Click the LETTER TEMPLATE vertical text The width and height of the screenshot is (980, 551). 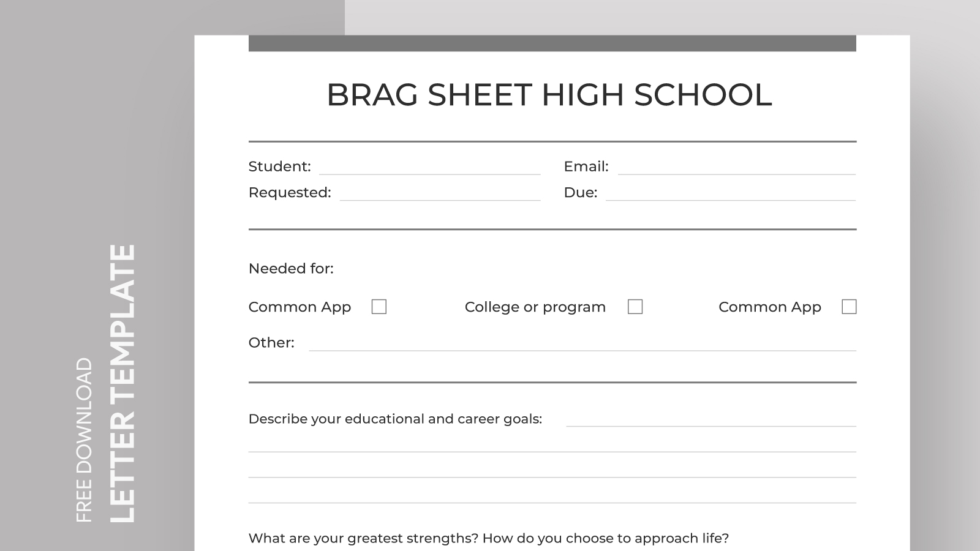(x=122, y=383)
